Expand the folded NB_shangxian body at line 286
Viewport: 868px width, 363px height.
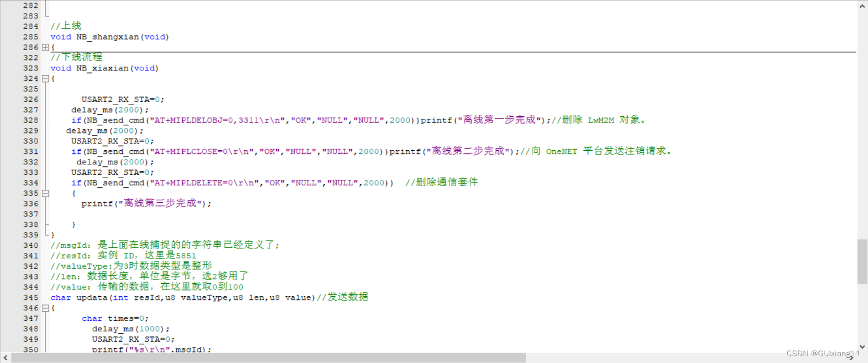[45, 47]
